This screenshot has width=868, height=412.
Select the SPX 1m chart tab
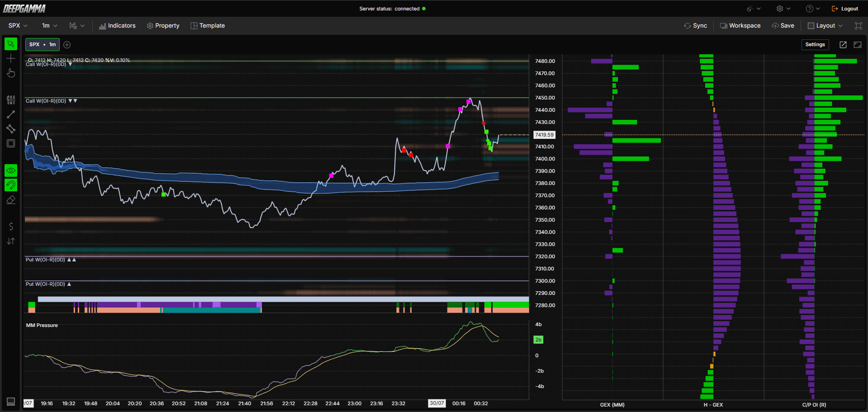43,44
